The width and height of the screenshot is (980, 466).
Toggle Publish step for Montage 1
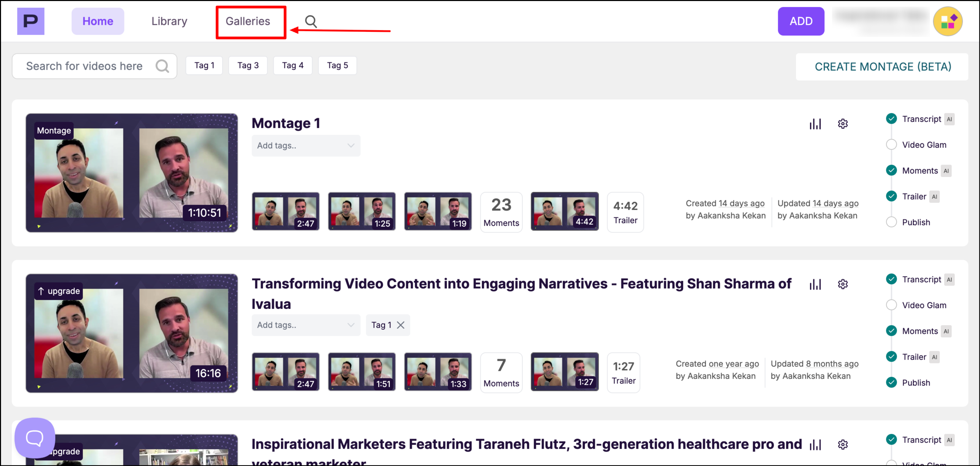coord(891,222)
